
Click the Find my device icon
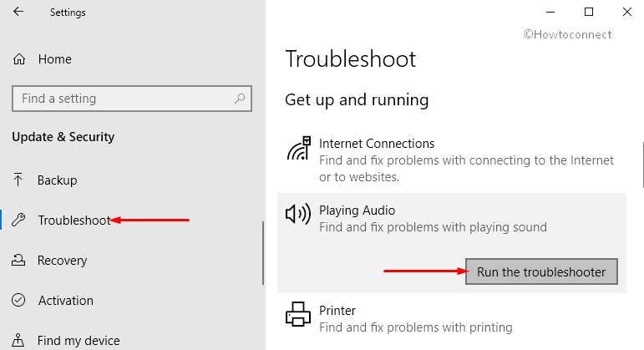coord(18,340)
